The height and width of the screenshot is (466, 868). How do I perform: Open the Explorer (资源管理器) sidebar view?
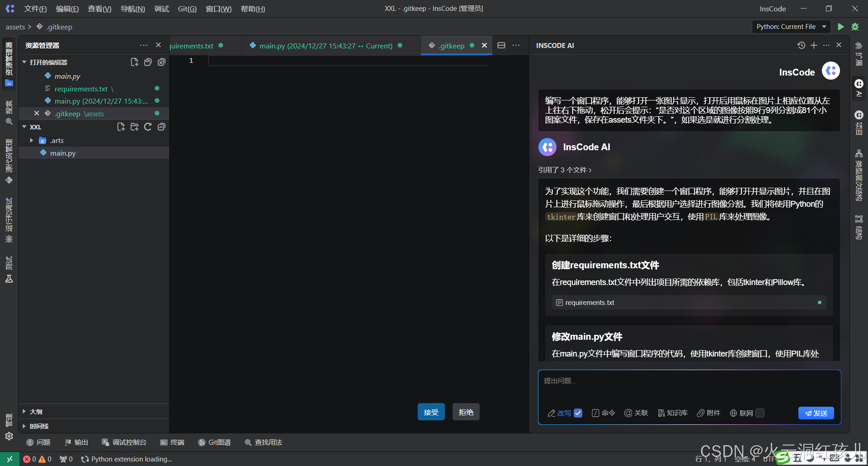point(9,64)
